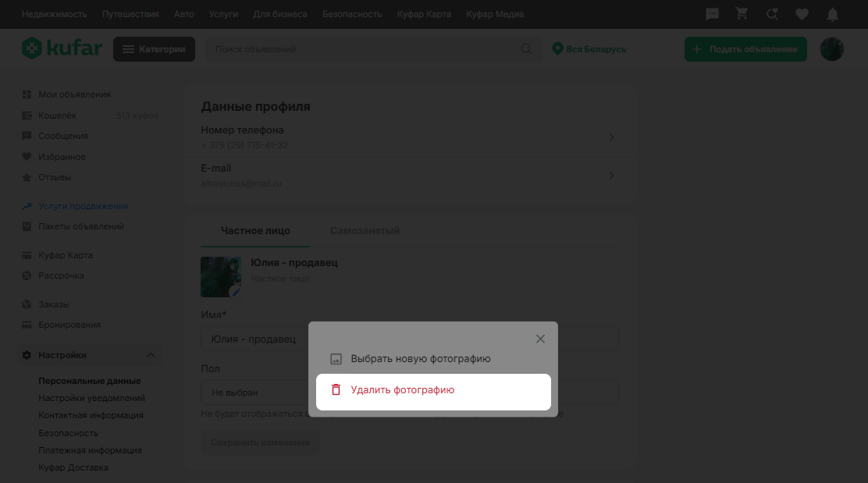Open 'Безопасность' top menu item
Image resolution: width=868 pixels, height=483 pixels.
352,14
